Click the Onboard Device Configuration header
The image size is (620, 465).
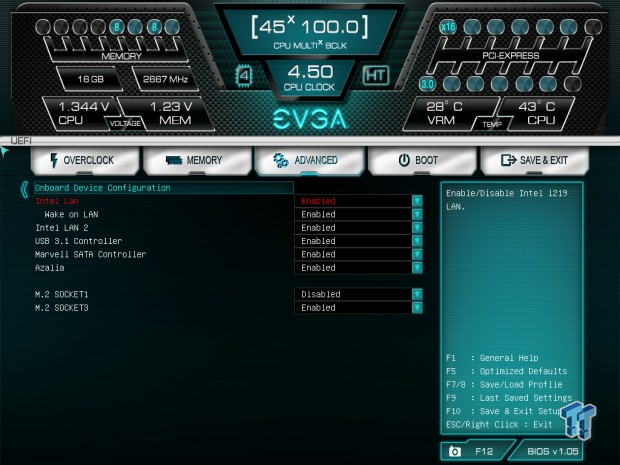point(164,188)
